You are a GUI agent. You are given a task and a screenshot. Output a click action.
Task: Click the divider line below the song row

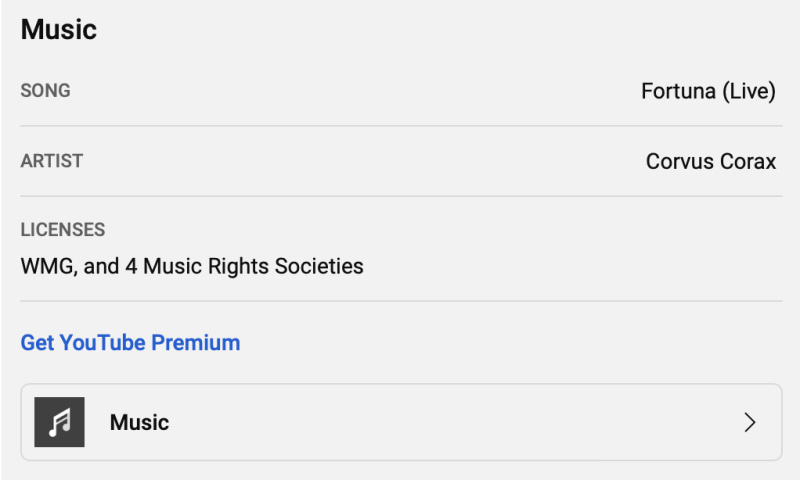tap(400, 126)
